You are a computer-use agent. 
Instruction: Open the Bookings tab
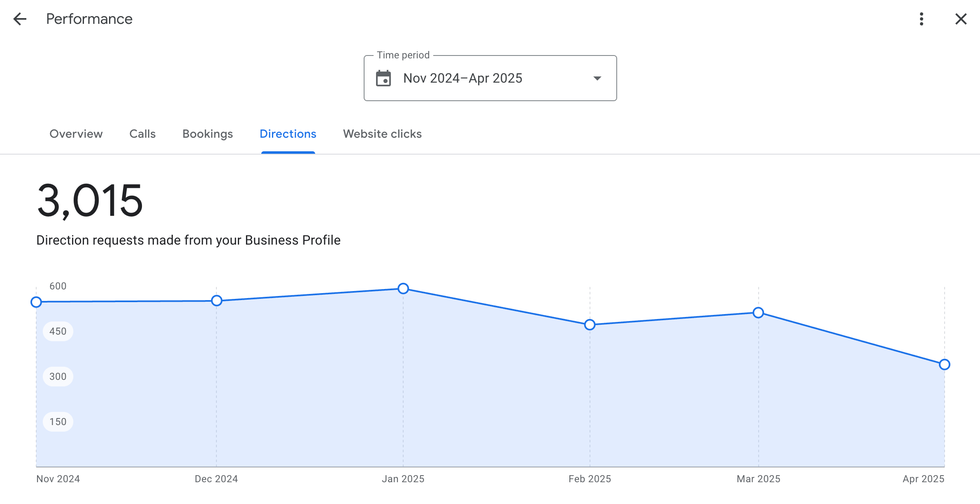click(x=208, y=134)
